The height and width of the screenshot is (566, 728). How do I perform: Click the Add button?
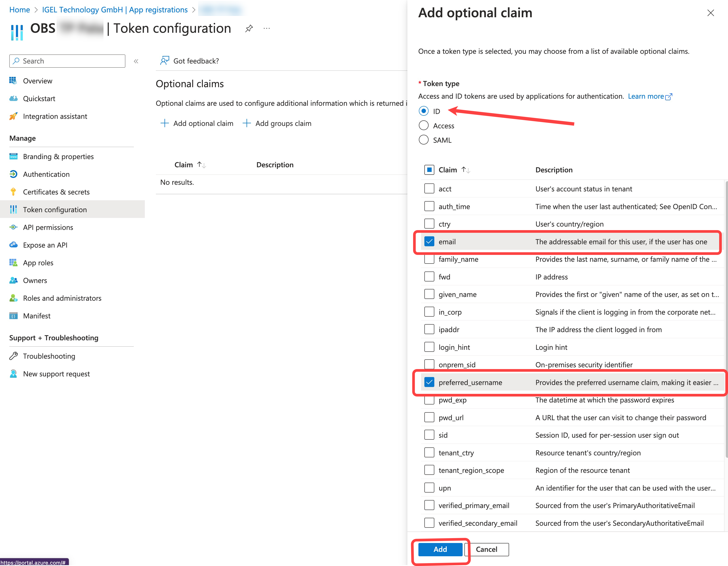(440, 549)
